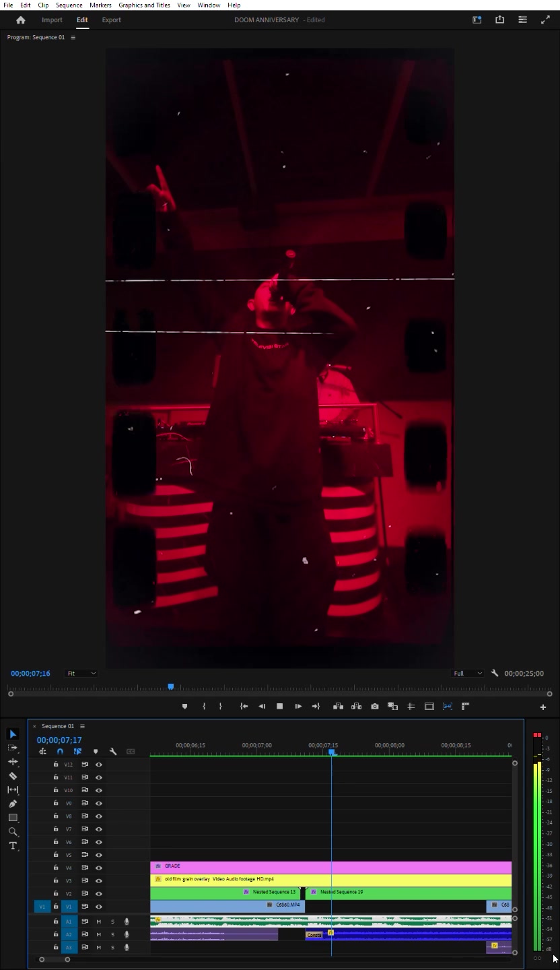Mark In point bracket
Image resolution: width=560 pixels, height=970 pixels.
coord(204,707)
